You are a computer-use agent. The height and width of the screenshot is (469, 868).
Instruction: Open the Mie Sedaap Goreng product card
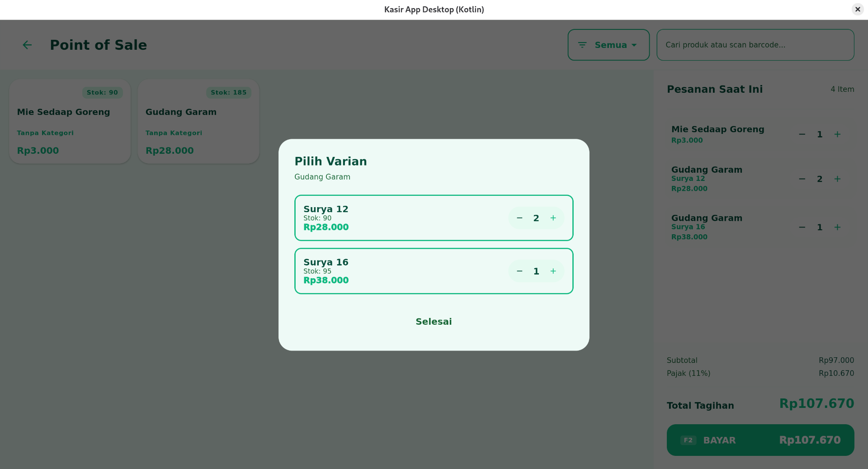click(70, 121)
